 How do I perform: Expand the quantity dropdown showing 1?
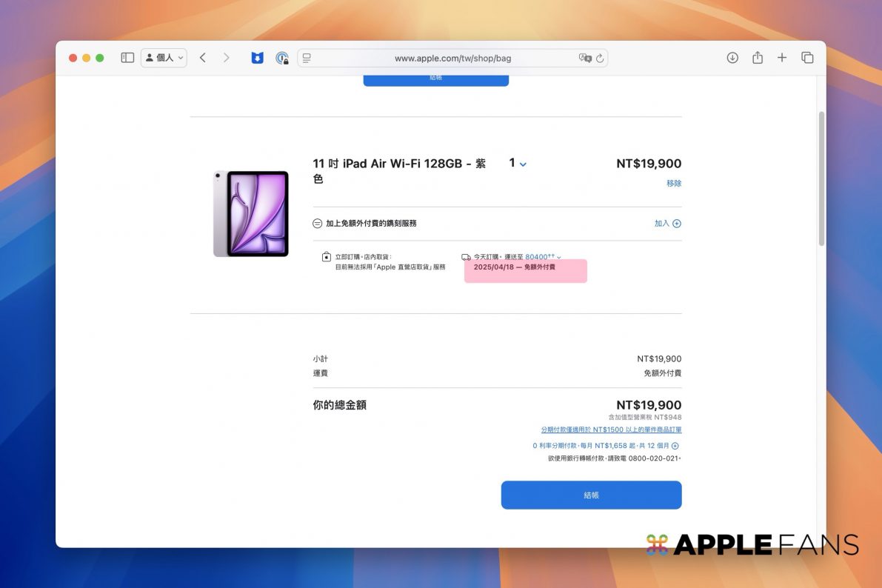(518, 164)
